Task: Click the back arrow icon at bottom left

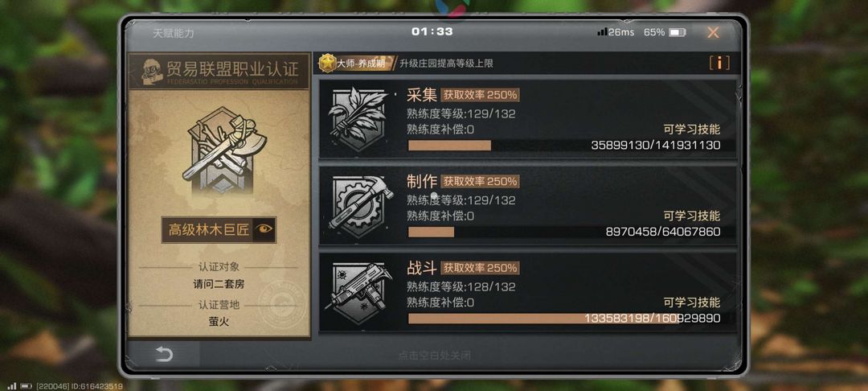Action: click(x=164, y=355)
